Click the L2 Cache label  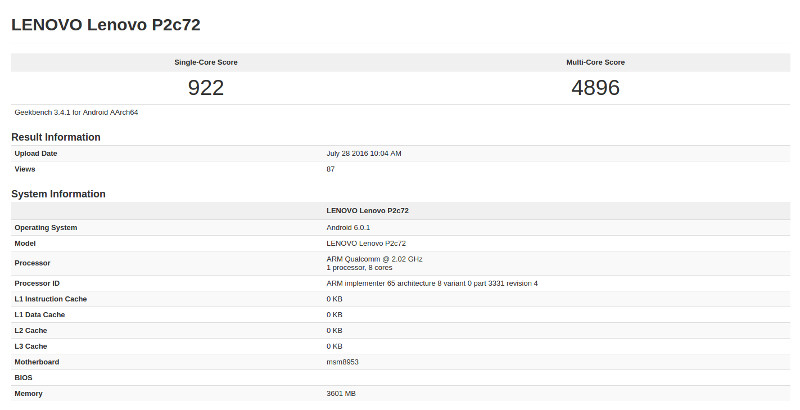(31, 330)
